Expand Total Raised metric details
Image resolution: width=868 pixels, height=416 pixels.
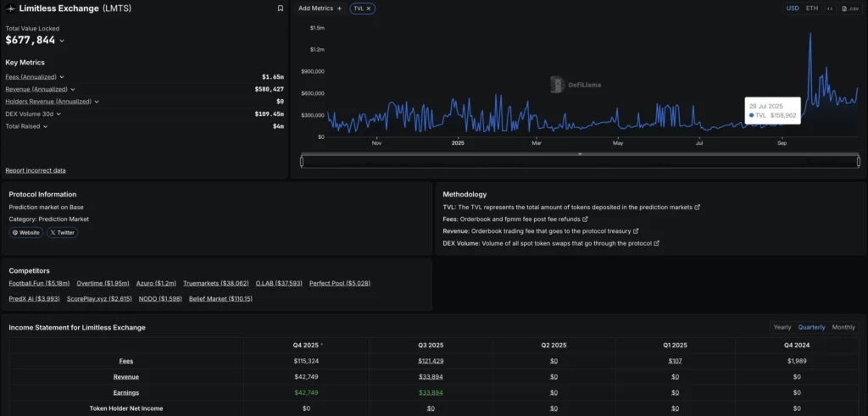tap(45, 126)
